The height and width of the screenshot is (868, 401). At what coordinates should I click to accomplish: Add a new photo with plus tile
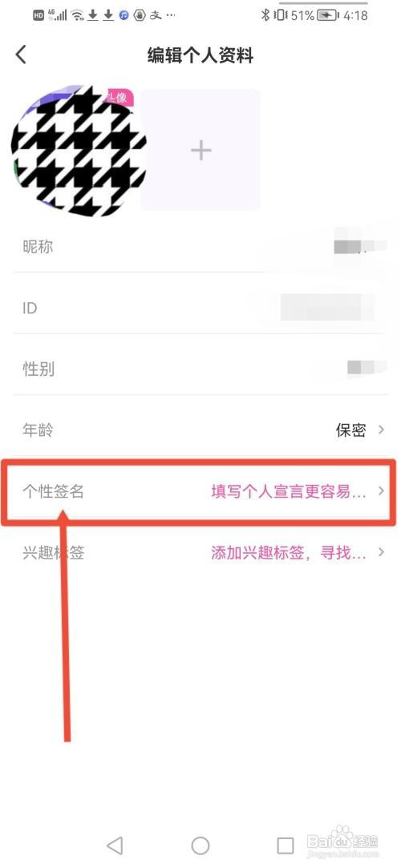pos(200,149)
